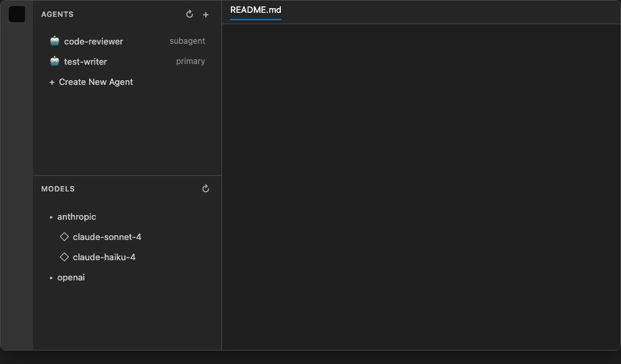Viewport: 621px width, 364px height.
Task: Collapse the AGENTS section header
Action: click(x=57, y=14)
